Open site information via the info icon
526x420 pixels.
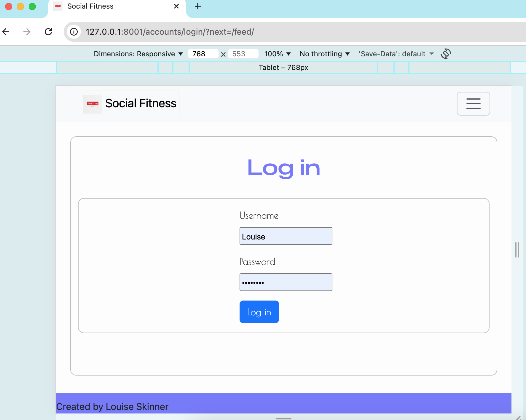[x=74, y=32]
